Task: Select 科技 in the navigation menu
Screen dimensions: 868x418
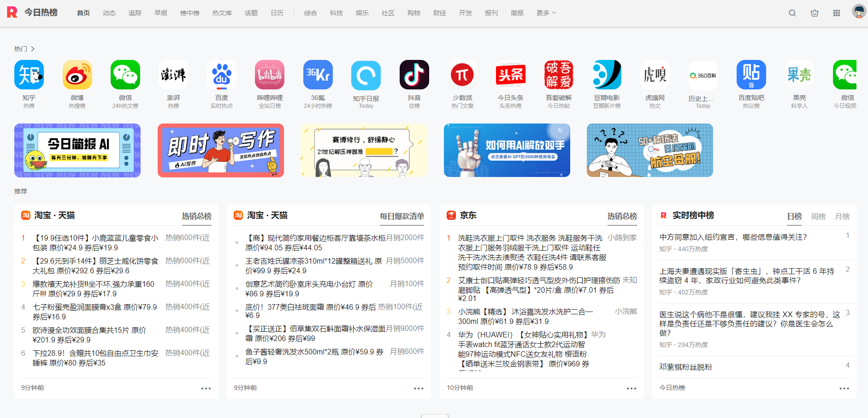Action: (336, 13)
